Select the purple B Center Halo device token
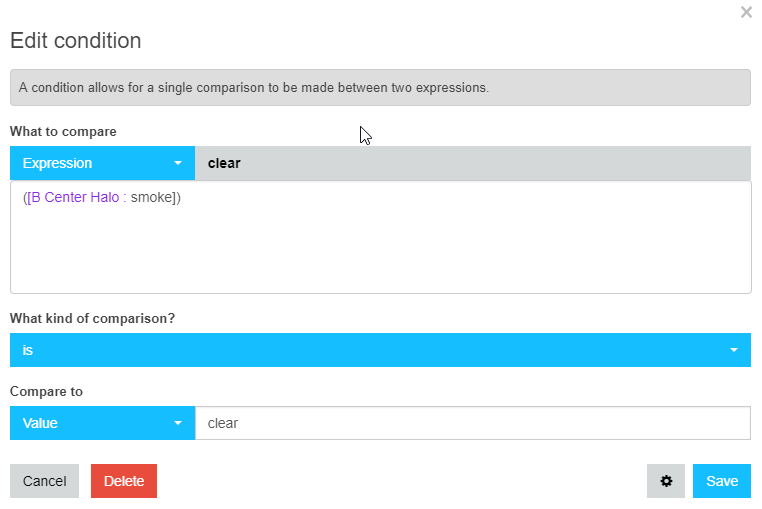 (x=77, y=197)
